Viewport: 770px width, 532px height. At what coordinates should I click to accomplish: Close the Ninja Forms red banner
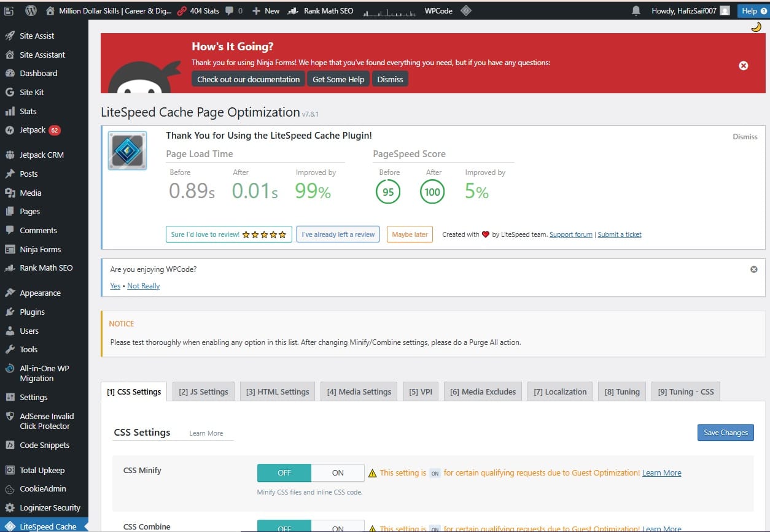point(744,65)
